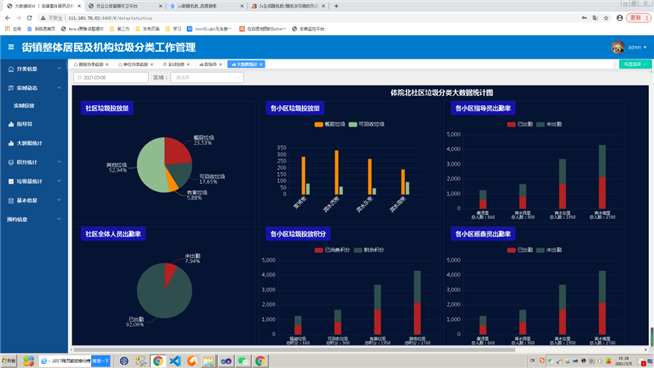Toggle 未出勤 legend in 各小区指导员出勤率 chart
The height and width of the screenshot is (368, 654).
point(549,124)
